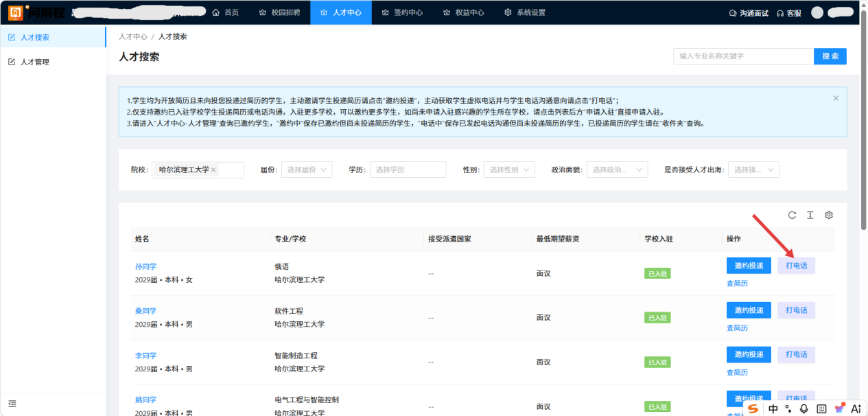Viewport: 868px width, 416px height.
Task: Close the blue notice banner
Action: [x=836, y=98]
